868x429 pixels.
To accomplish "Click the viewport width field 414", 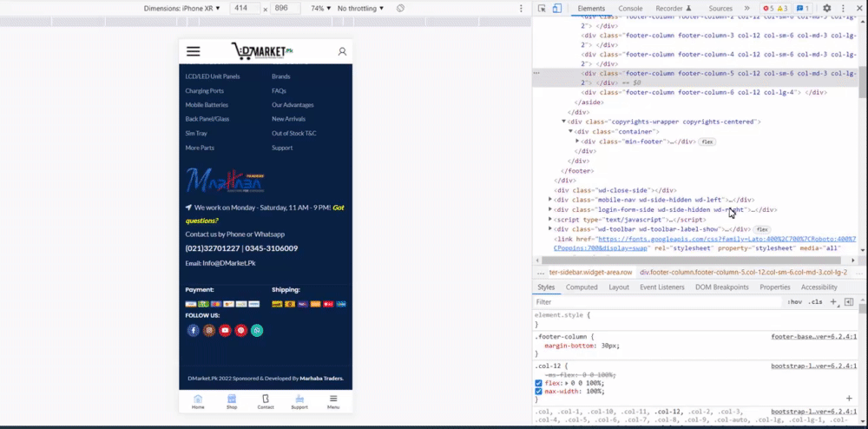I will 245,9.
